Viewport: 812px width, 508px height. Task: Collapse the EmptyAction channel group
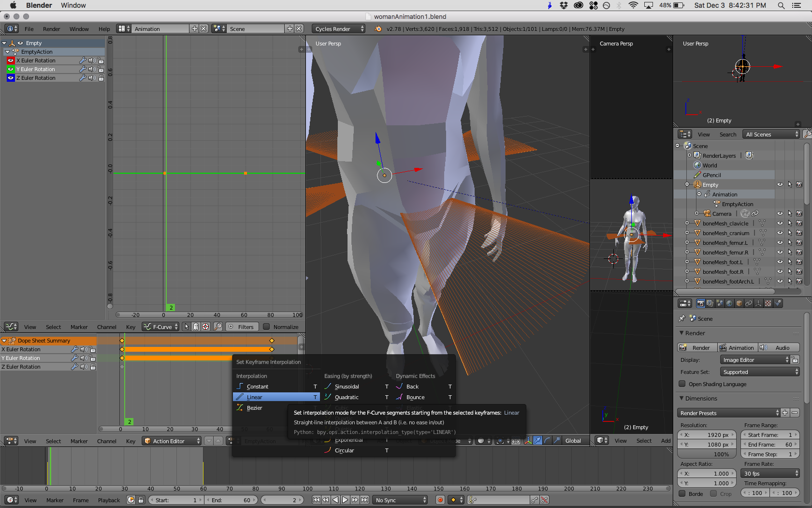pos(8,52)
